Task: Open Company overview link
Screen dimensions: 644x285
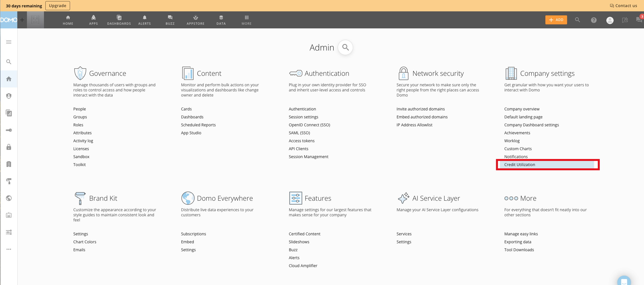Action: click(x=522, y=109)
